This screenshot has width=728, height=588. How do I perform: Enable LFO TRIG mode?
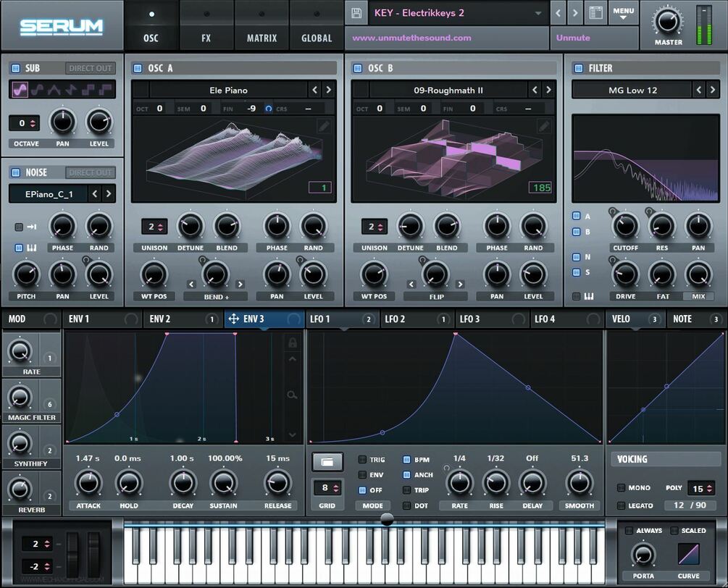362,459
